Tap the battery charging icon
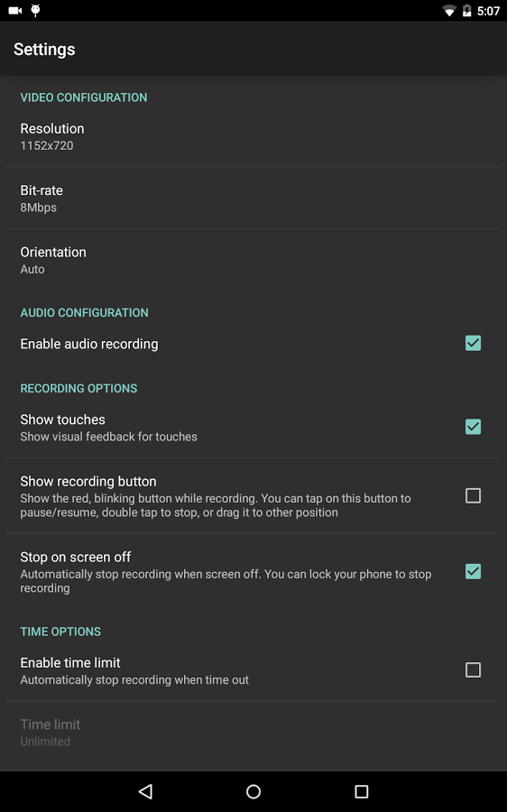The width and height of the screenshot is (507, 812). tap(466, 11)
